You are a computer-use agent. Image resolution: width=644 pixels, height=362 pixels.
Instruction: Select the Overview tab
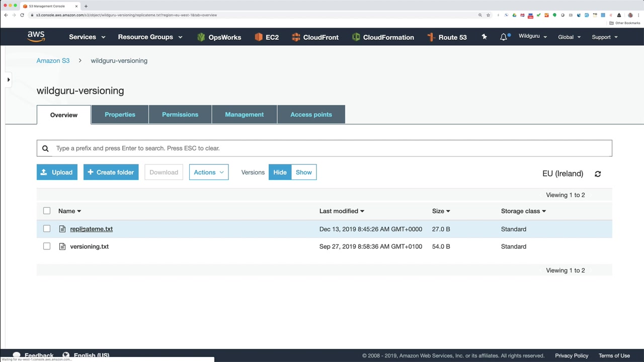click(64, 115)
